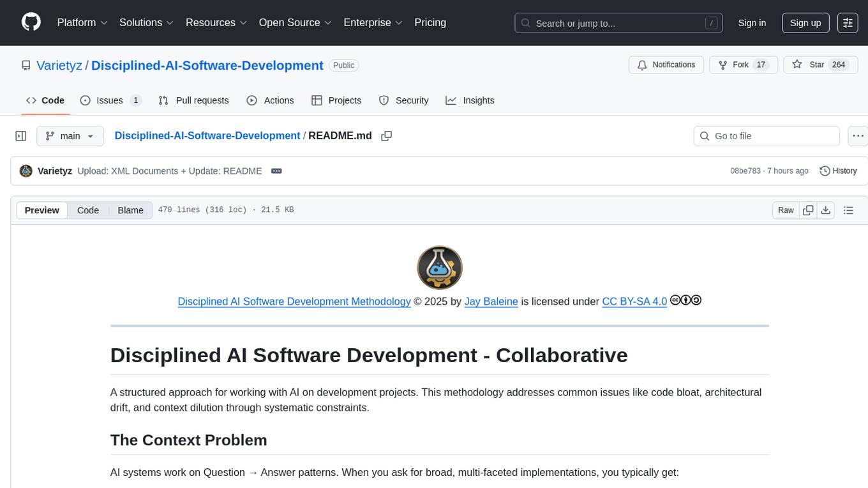Switch to the Blame view
Image resolution: width=868 pixels, height=488 pixels.
[x=131, y=210]
